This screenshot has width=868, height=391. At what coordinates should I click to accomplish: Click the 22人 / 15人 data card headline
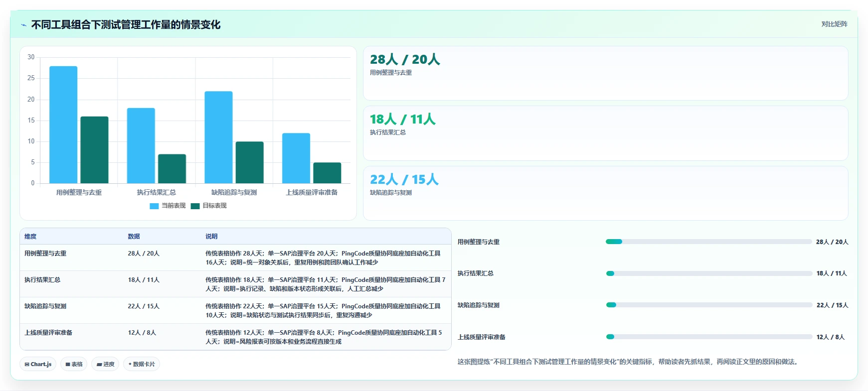coord(404,179)
